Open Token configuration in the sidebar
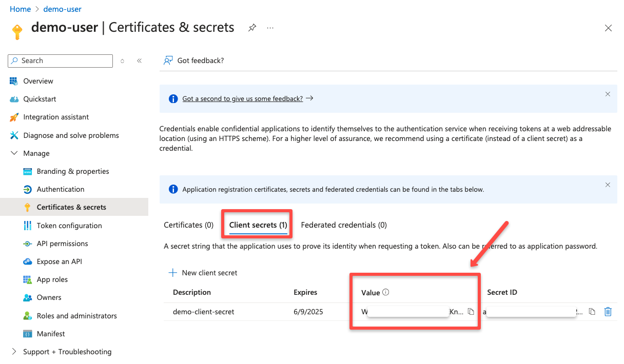 pos(69,225)
